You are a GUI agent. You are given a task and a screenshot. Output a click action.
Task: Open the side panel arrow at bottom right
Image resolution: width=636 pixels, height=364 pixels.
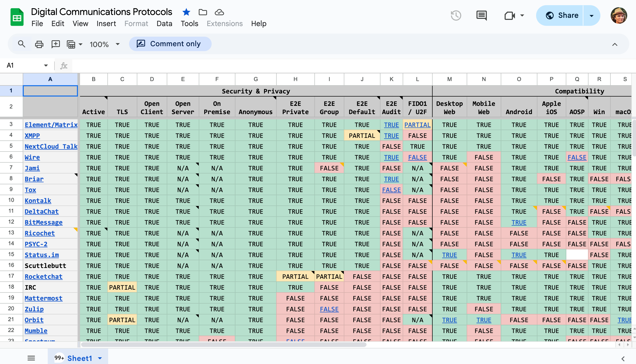click(623, 359)
